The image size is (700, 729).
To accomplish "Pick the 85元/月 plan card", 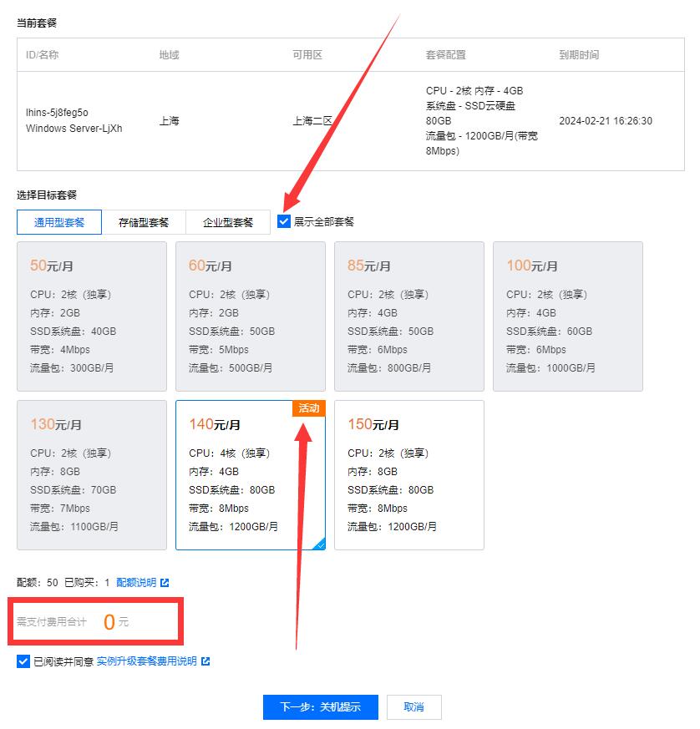I will point(408,316).
